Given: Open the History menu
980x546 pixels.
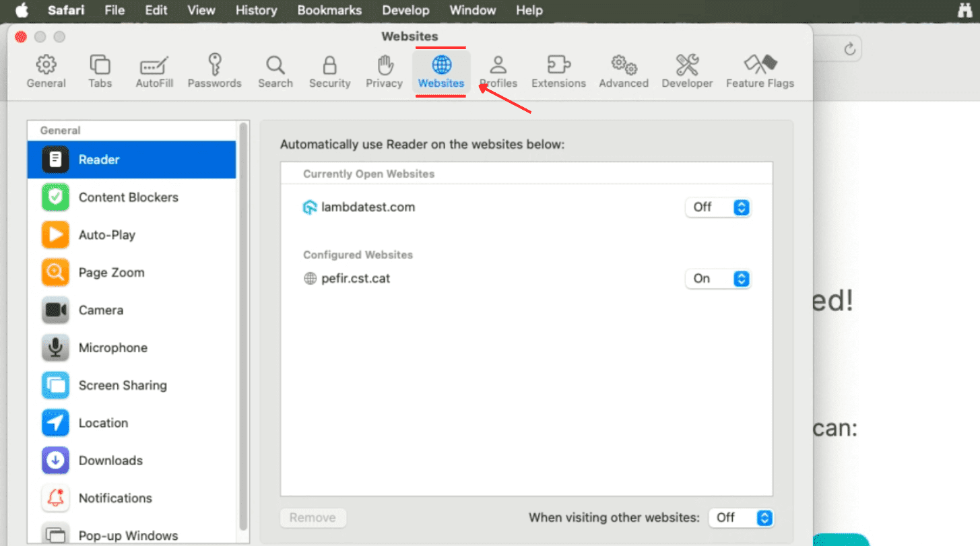Looking at the screenshot, I should (x=256, y=10).
